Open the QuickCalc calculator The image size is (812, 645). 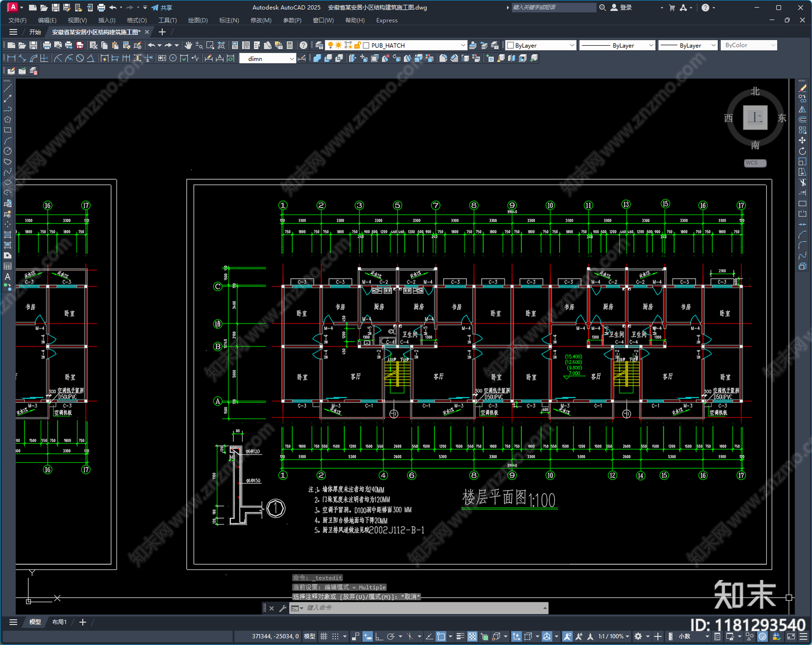point(290,45)
